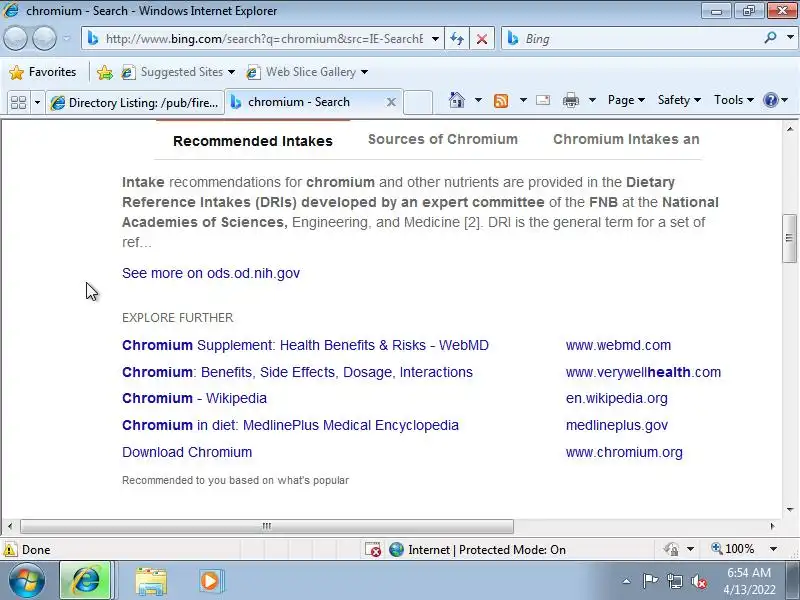Screen dimensions: 800x600
Task: Visit www.webmd.com link
Action: (618, 345)
